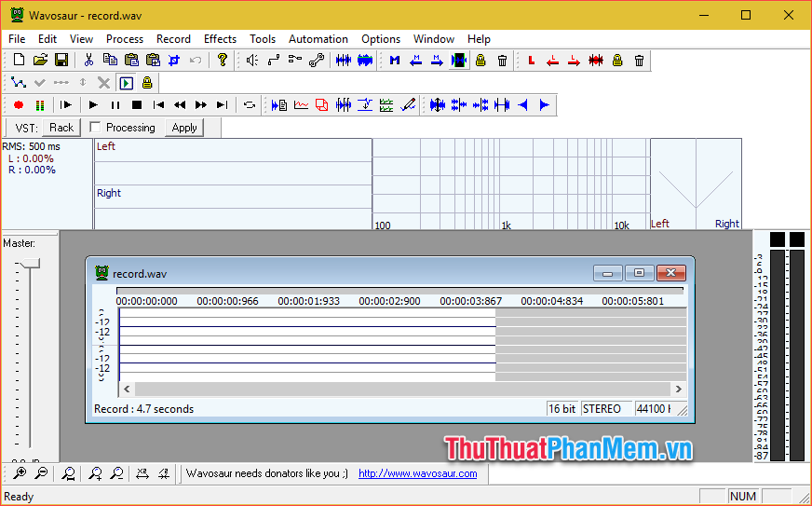The width and height of the screenshot is (812, 506).
Task: Click the wrench tools icon
Action: click(317, 61)
